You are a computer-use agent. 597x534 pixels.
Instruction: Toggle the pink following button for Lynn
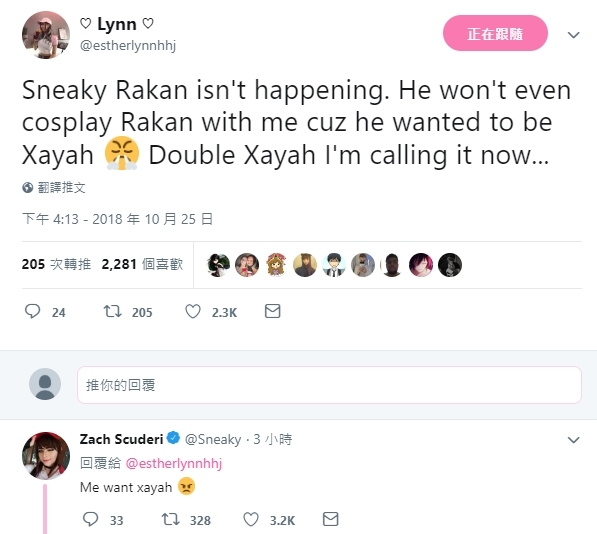coord(495,33)
